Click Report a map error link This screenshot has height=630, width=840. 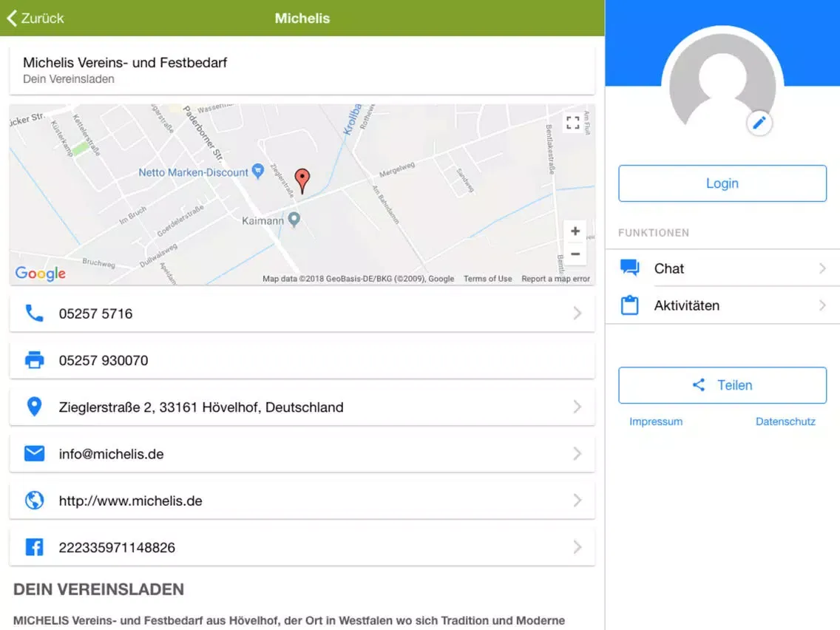555,279
